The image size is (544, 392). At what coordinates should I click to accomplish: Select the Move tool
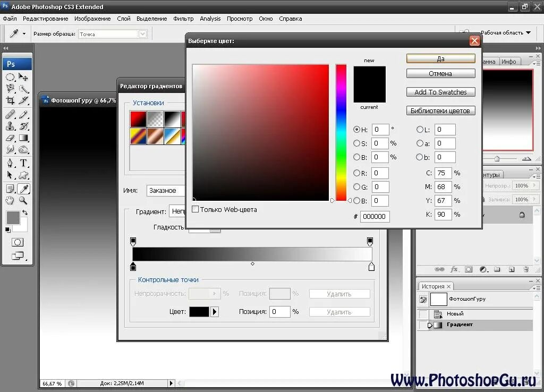[23, 76]
